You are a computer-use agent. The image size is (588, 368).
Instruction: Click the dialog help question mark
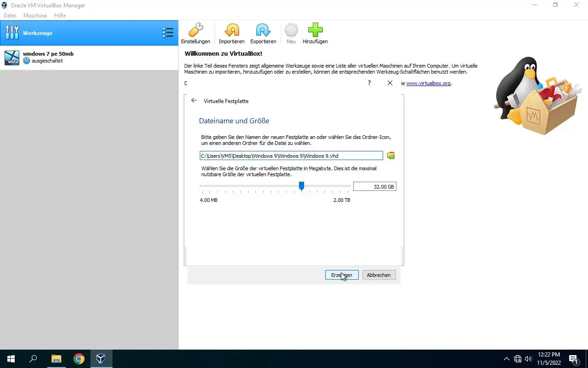(x=369, y=83)
